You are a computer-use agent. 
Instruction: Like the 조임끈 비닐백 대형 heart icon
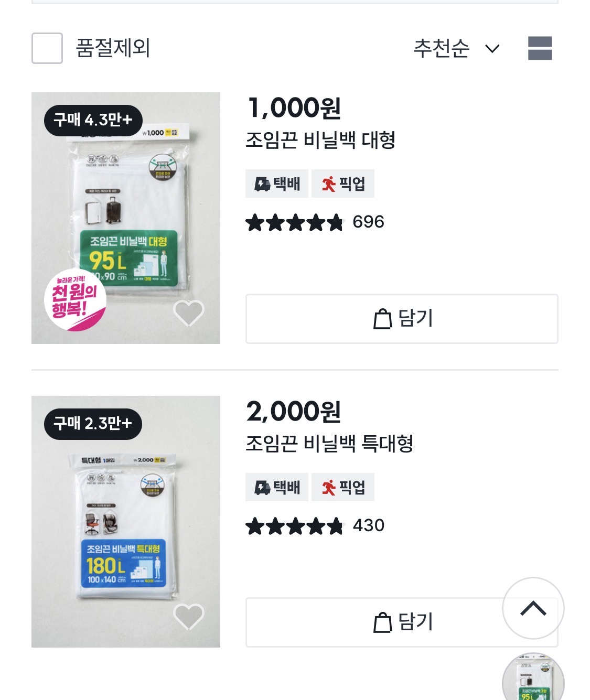(x=189, y=313)
